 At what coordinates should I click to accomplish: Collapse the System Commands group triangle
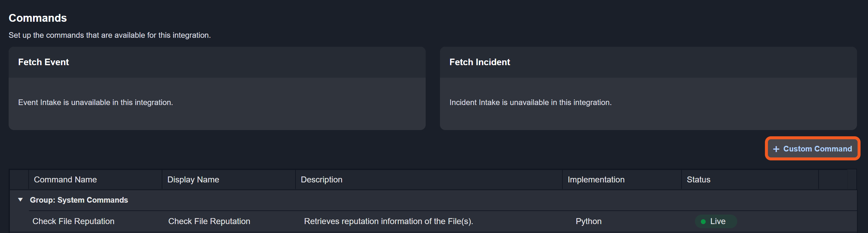tap(21, 200)
